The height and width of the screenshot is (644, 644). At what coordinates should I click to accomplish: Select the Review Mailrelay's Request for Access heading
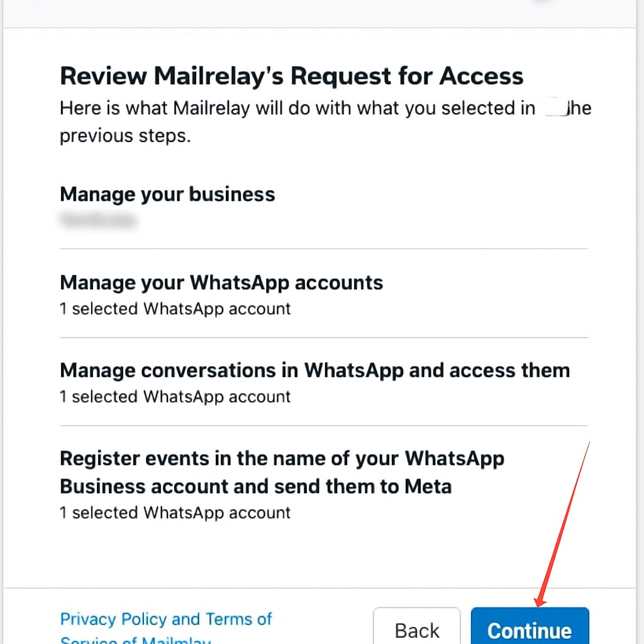[292, 76]
